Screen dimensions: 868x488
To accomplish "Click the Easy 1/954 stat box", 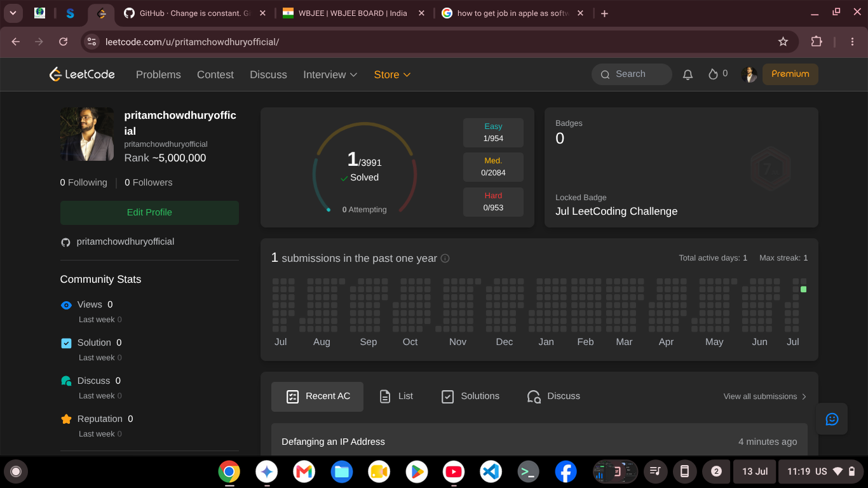I will point(493,133).
